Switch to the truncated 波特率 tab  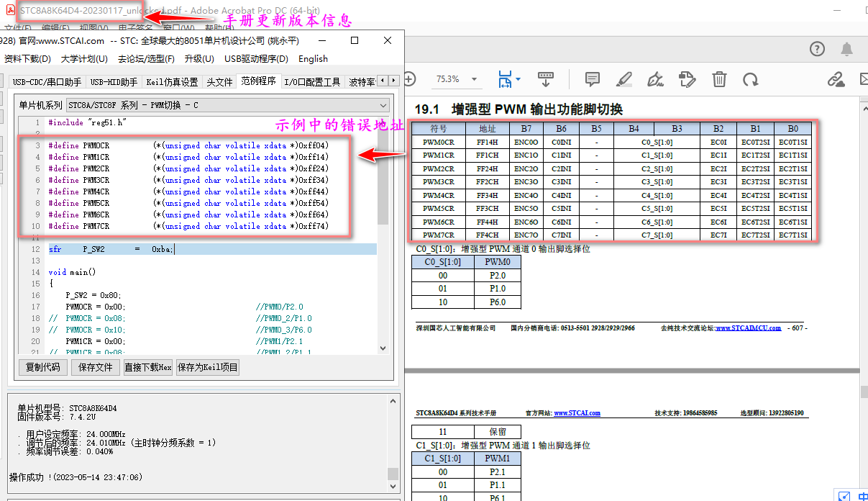362,82
